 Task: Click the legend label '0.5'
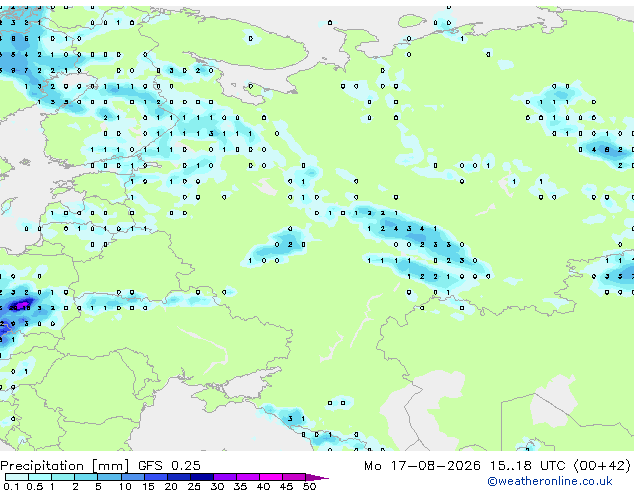[35, 486]
